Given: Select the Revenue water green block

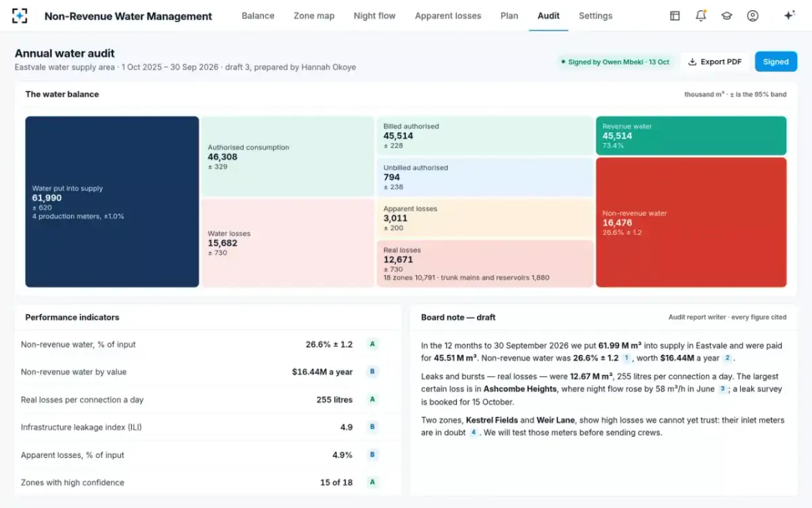Looking at the screenshot, I should pyautogui.click(x=691, y=135).
